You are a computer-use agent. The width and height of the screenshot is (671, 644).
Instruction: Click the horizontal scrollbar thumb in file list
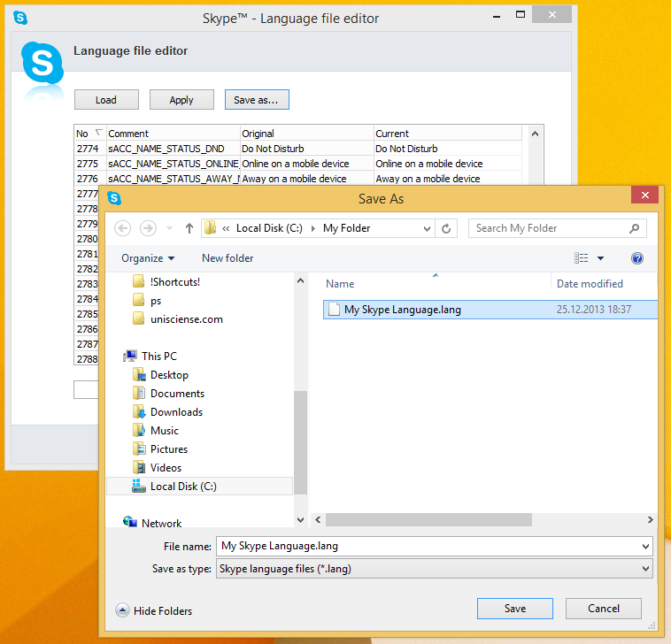428,519
